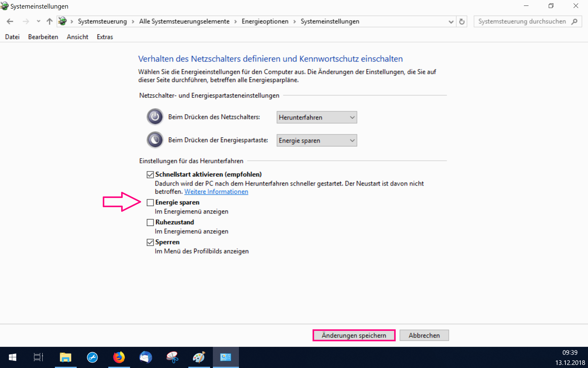Open the Windows Start menu
This screenshot has width=588, height=368.
coord(13,357)
